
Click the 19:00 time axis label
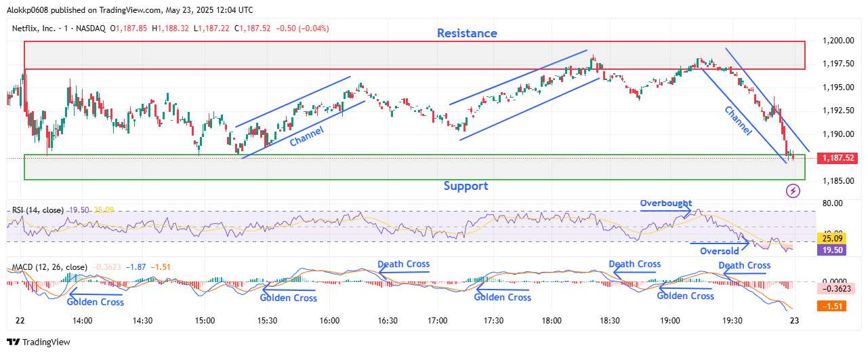671,321
